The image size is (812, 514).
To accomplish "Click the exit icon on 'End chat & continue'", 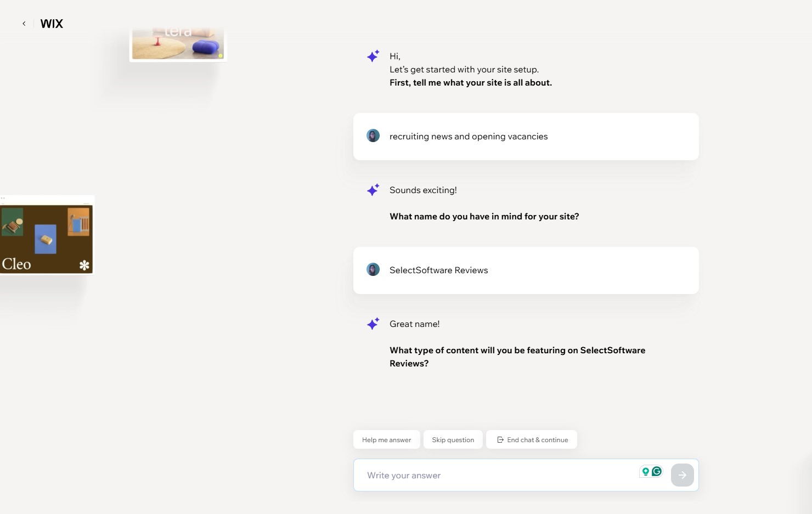I will (500, 439).
